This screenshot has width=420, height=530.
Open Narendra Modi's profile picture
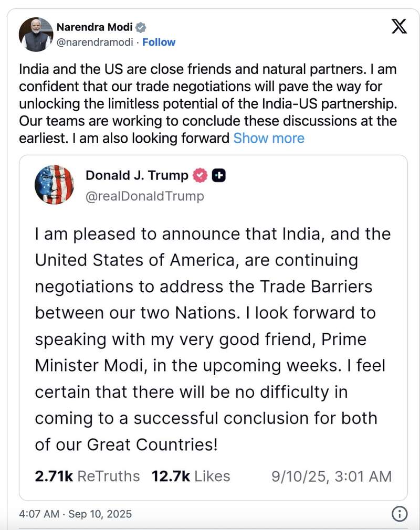point(36,35)
